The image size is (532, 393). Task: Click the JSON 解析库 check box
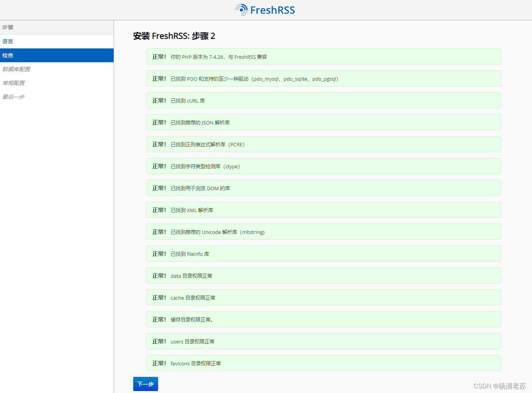(324, 122)
